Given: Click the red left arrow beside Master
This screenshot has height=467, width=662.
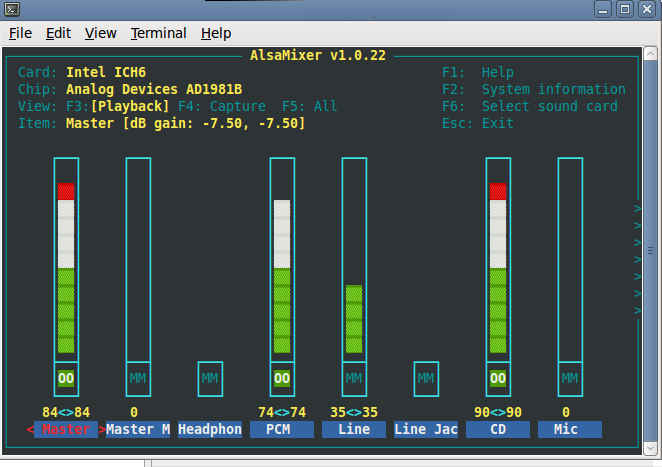Looking at the screenshot, I should (x=30, y=429).
